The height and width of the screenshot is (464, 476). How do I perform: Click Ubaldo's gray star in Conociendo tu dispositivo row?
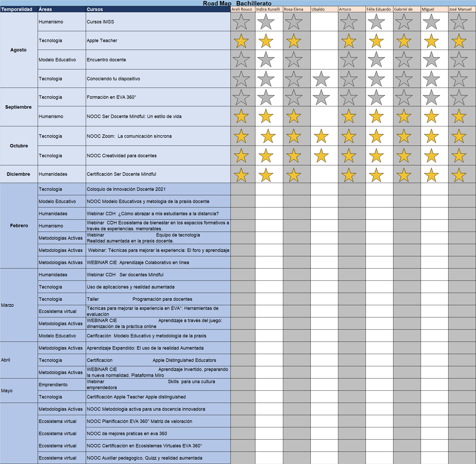321,79
